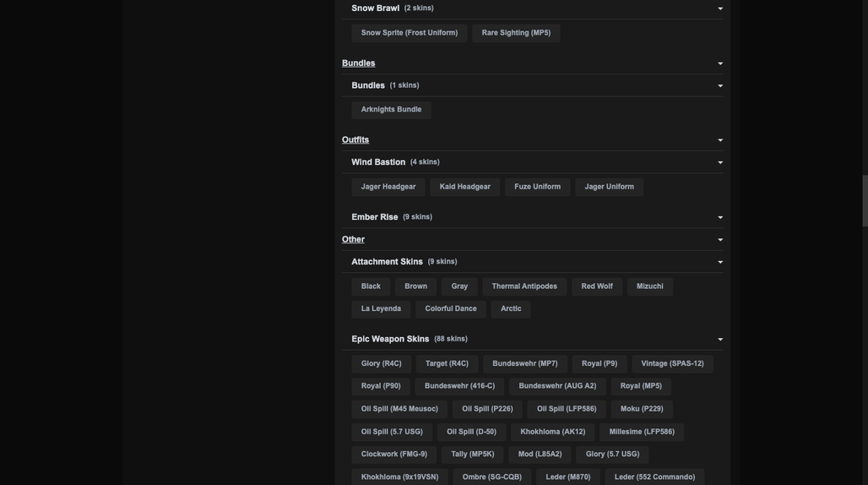Viewport: 868px width, 485px height.
Task: Expand the Ember Rise section arrow
Action: click(720, 218)
